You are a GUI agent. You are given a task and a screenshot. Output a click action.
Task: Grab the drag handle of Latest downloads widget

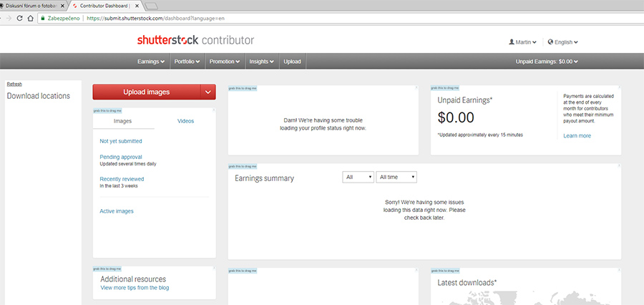click(445, 271)
